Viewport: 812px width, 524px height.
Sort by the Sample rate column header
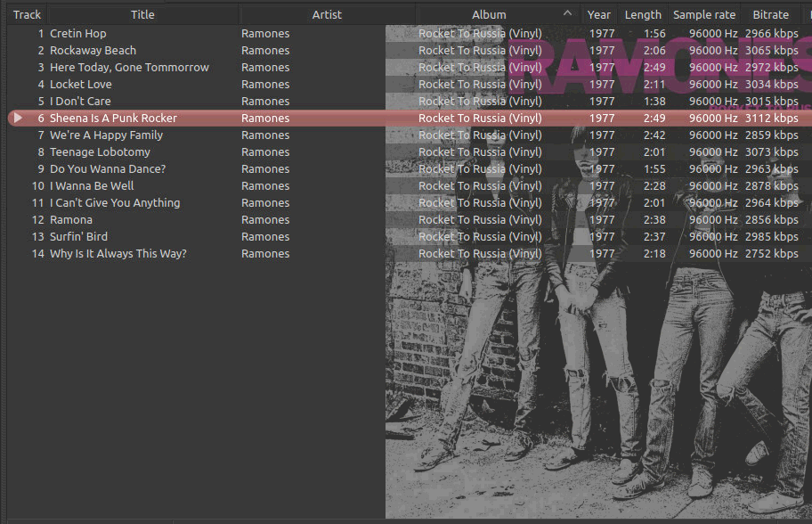pos(704,15)
